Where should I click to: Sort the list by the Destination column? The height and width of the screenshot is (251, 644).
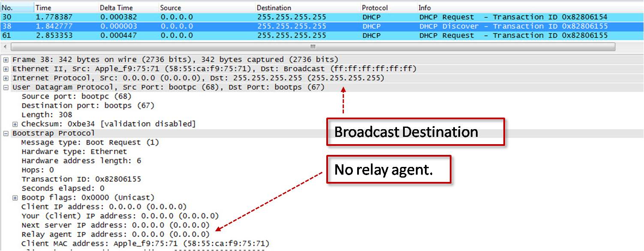tap(274, 7)
